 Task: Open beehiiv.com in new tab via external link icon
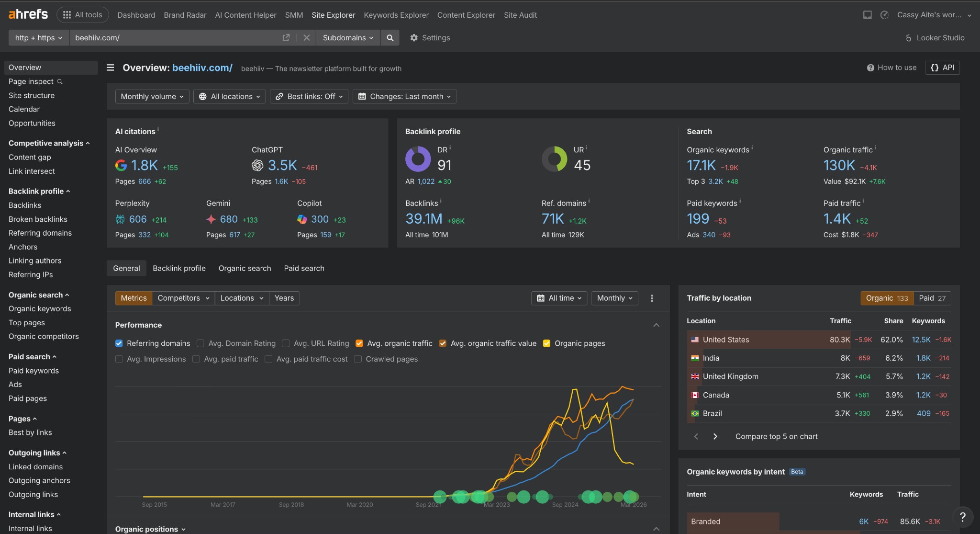(286, 37)
